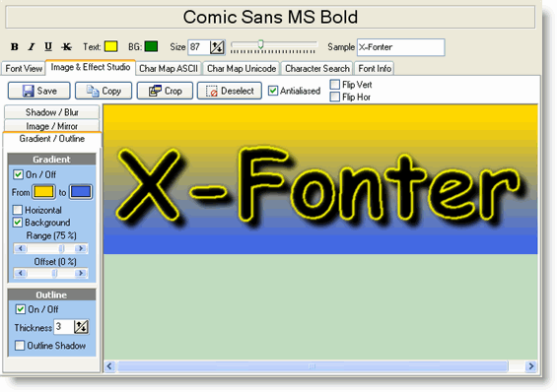Open the Font Info tab

pyautogui.click(x=375, y=68)
